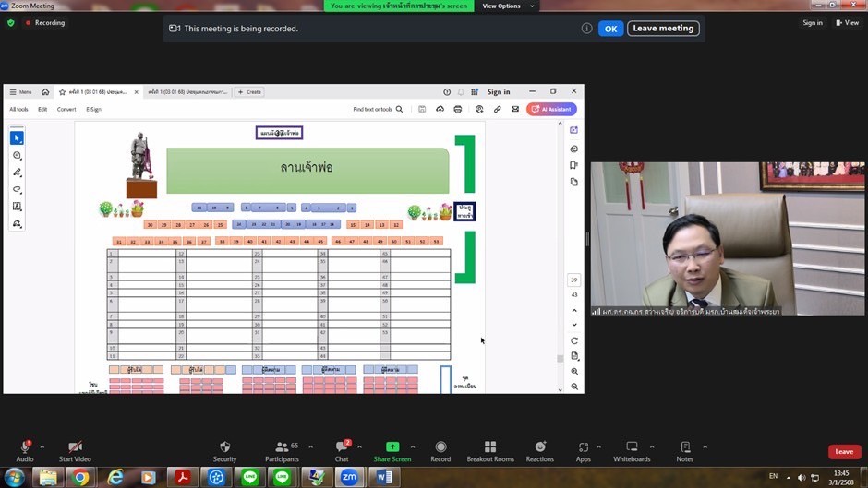Open the Participants panel
The image size is (868, 488).
pos(282,451)
